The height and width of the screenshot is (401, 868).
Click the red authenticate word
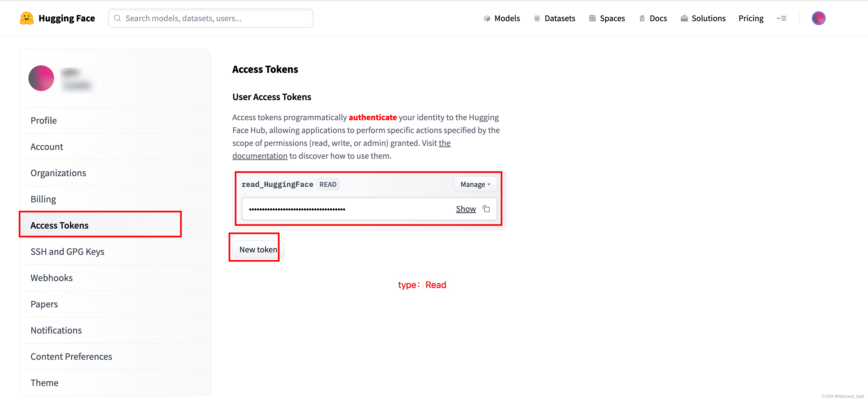[x=373, y=117]
